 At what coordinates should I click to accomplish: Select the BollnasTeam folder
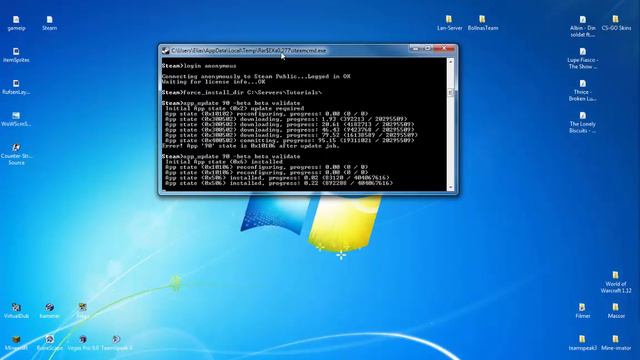482,23
